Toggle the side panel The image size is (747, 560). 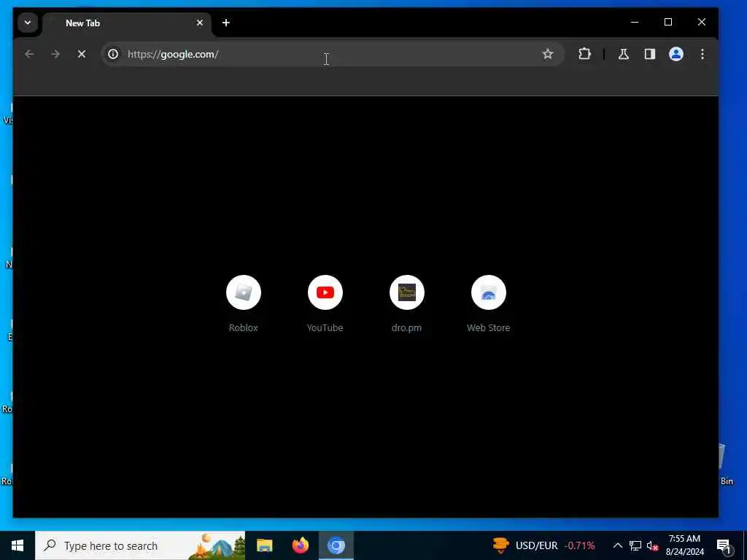650,54
